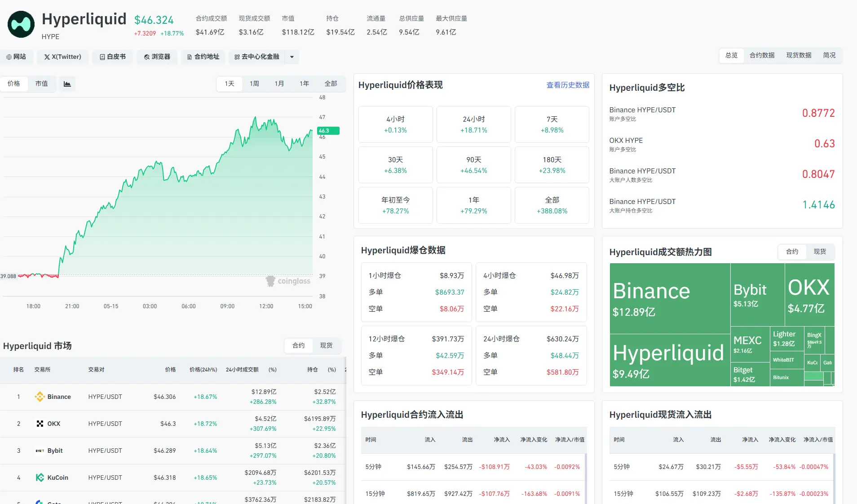
Task: Click the Bitunix tile in the heatmap
Action: [x=787, y=378]
